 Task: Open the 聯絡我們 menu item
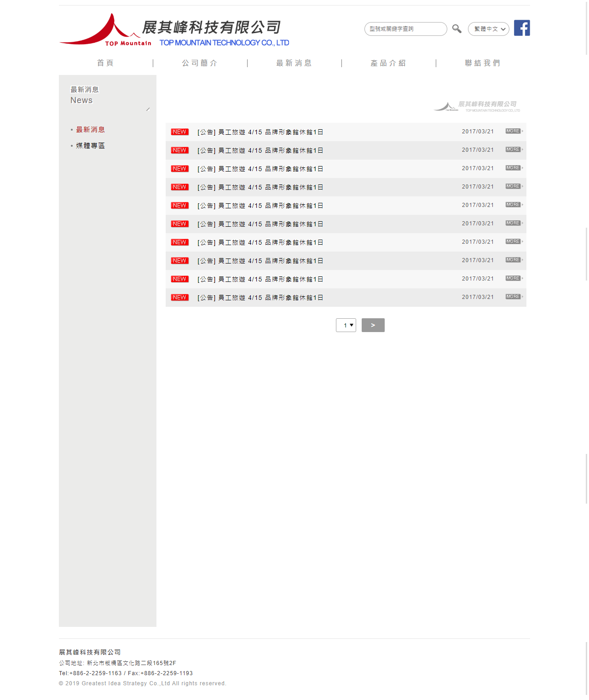(483, 63)
